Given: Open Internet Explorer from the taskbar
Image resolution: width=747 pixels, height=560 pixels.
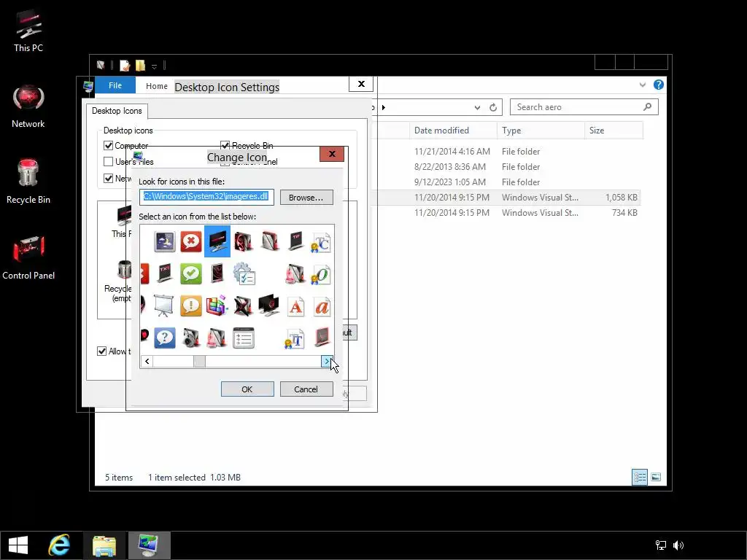Looking at the screenshot, I should click(59, 545).
